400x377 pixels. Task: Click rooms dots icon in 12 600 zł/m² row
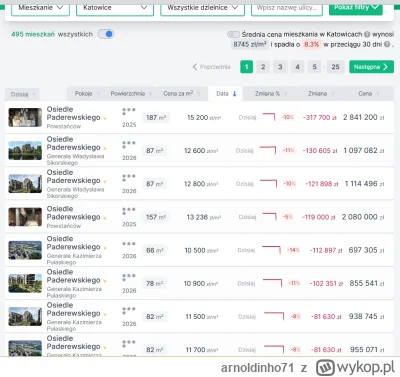128,144
